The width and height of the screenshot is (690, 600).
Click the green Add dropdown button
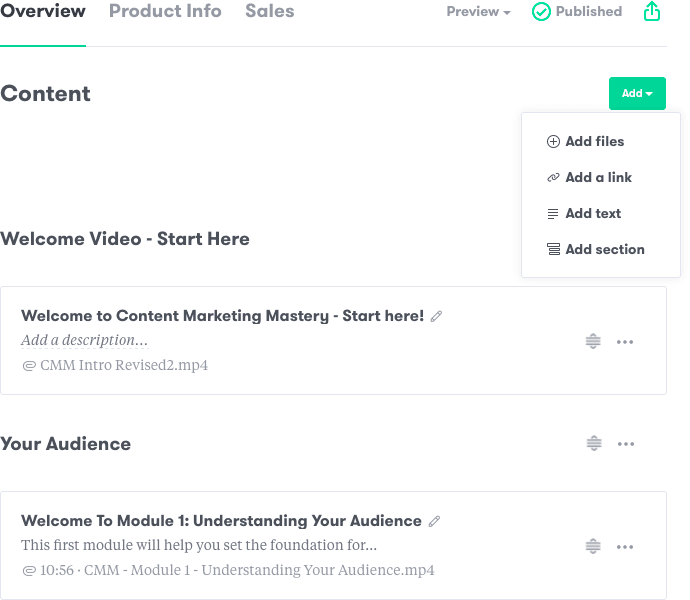(637, 93)
